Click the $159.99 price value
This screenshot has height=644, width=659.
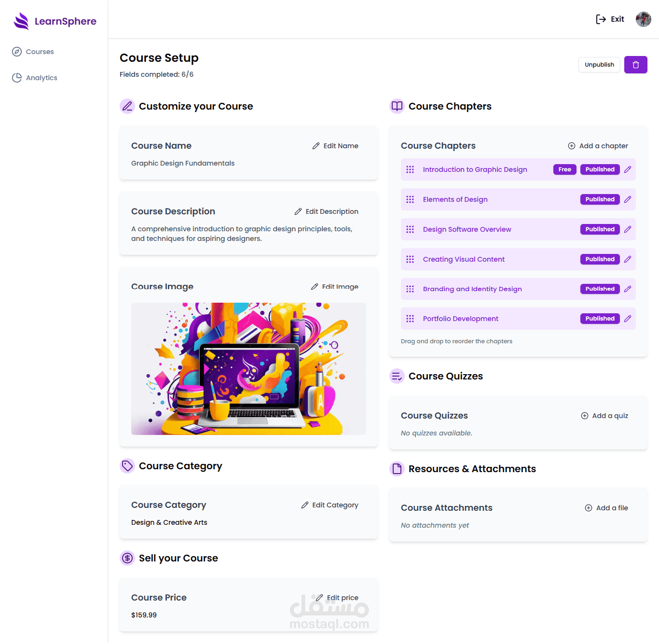coord(144,615)
